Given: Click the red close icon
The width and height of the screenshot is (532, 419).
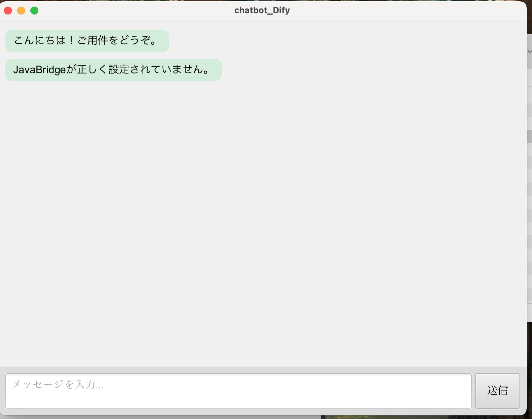Looking at the screenshot, I should click(8, 10).
